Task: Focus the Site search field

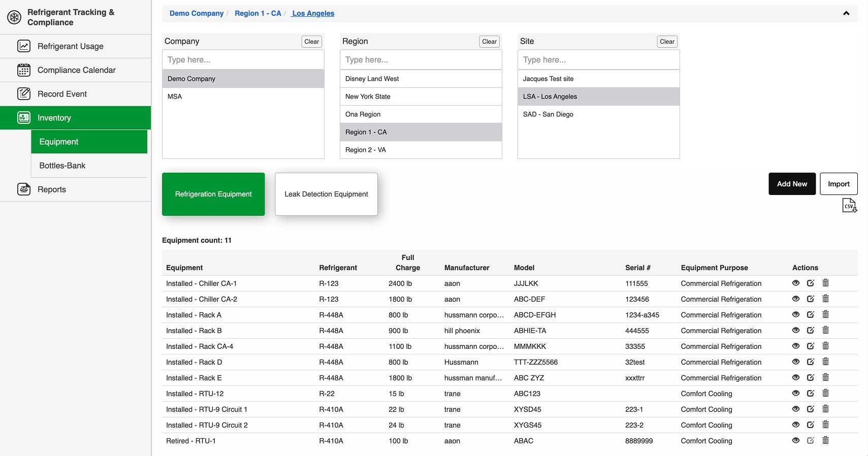Action: tap(599, 59)
